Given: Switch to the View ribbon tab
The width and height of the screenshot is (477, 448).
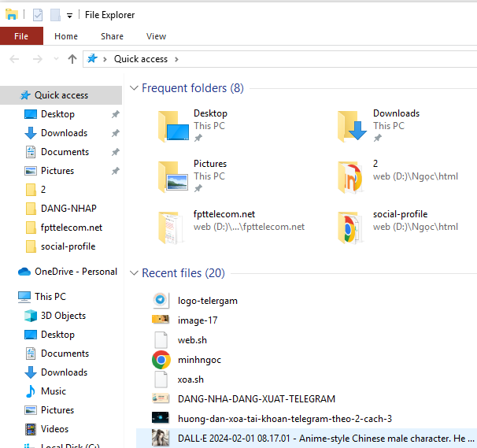Looking at the screenshot, I should tap(156, 36).
